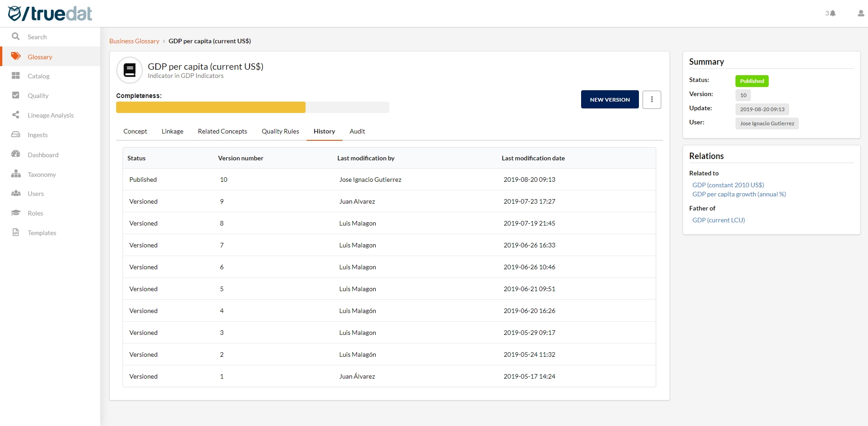
Task: Switch to the Related Concepts tab
Action: coord(222,131)
